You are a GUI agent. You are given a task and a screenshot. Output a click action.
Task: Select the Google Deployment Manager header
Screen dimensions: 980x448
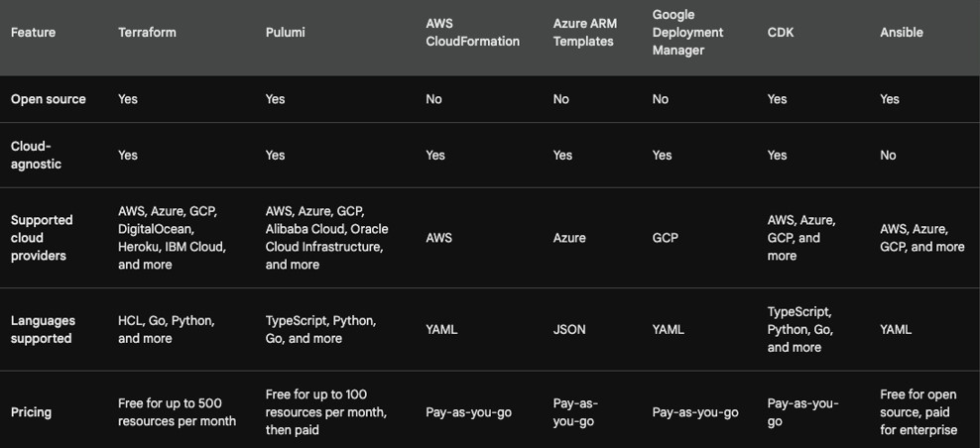point(687,33)
